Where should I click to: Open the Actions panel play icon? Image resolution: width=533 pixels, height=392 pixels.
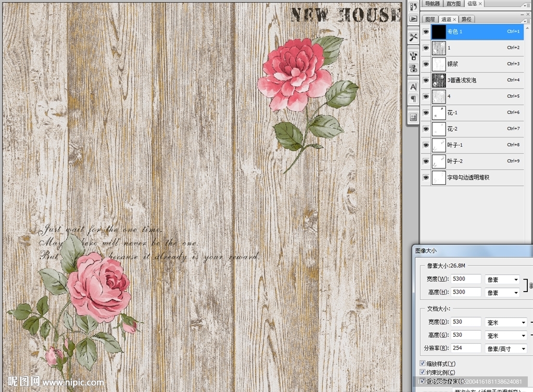click(413, 19)
